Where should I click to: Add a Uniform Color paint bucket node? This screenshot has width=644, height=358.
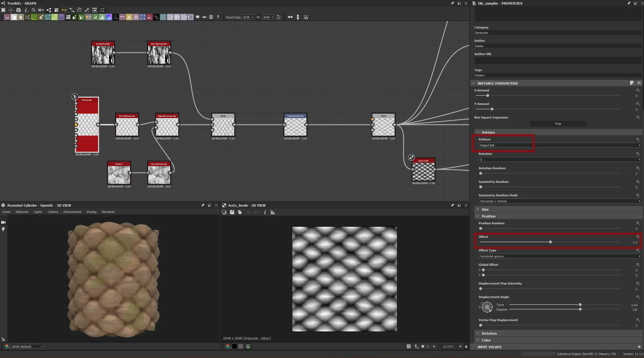click(x=150, y=17)
